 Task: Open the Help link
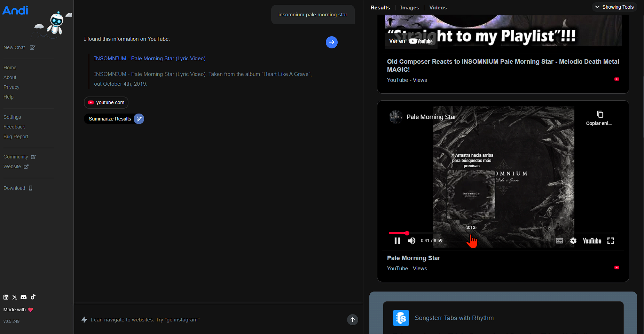coord(8,97)
